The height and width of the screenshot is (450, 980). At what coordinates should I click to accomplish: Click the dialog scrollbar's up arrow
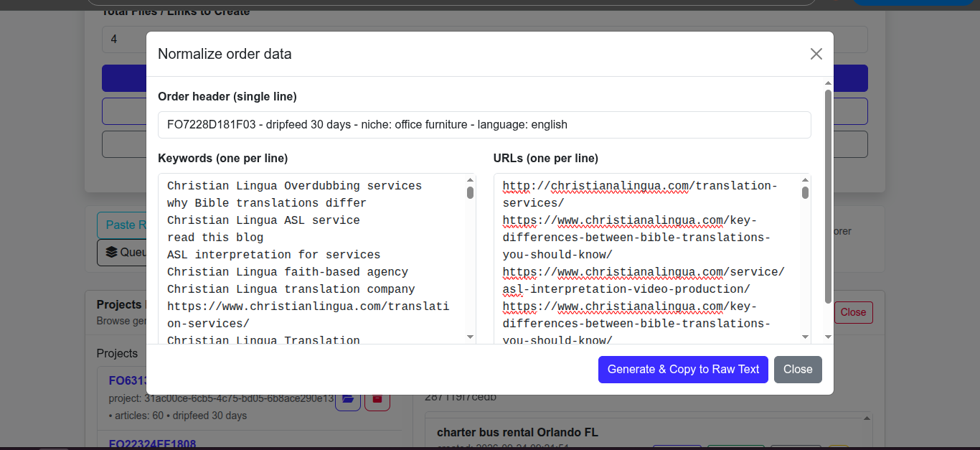click(x=828, y=83)
